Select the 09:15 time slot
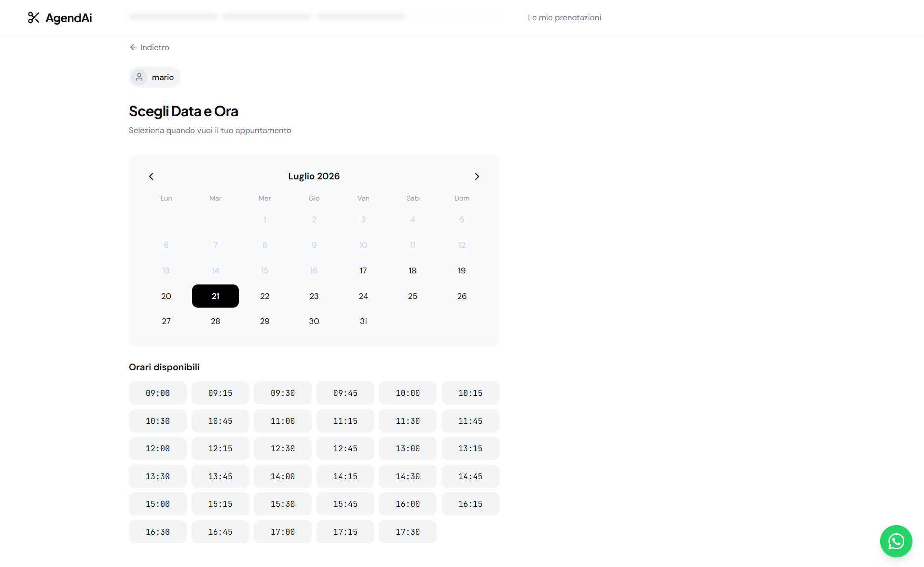Screen dimensions: 924x567 pos(221,393)
